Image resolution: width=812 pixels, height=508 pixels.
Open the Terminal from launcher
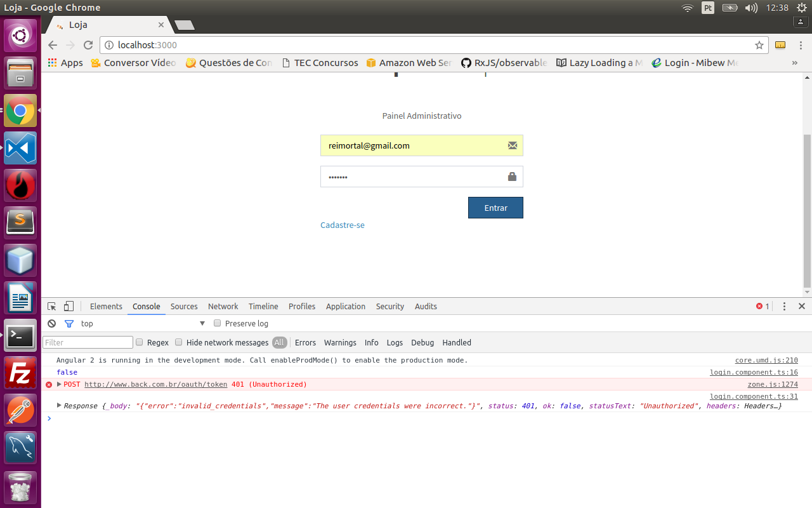point(20,335)
